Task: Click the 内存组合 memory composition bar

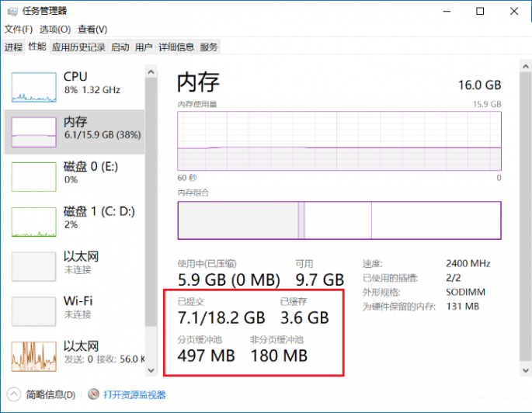Action: (339, 220)
